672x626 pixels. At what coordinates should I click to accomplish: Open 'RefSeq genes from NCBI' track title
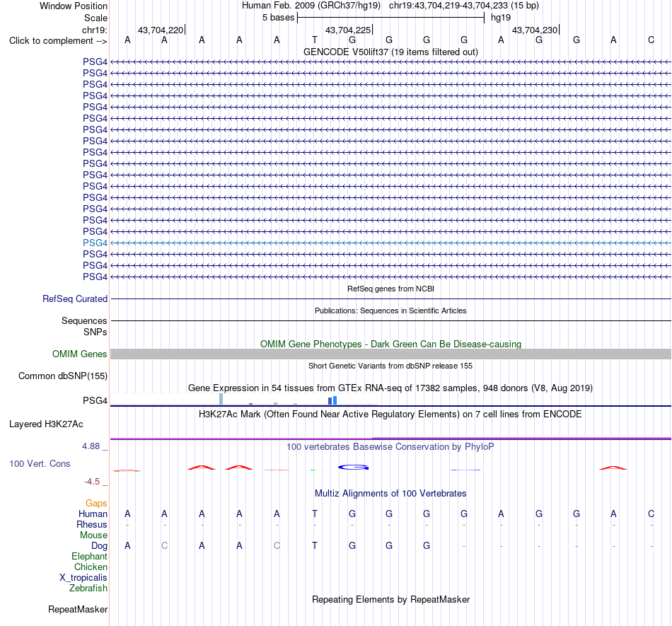390,289
